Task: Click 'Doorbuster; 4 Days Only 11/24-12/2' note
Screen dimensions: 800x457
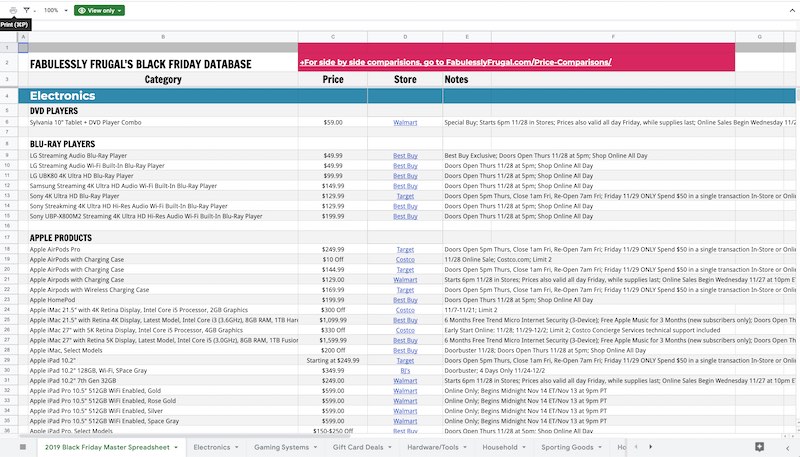Action: (x=494, y=371)
